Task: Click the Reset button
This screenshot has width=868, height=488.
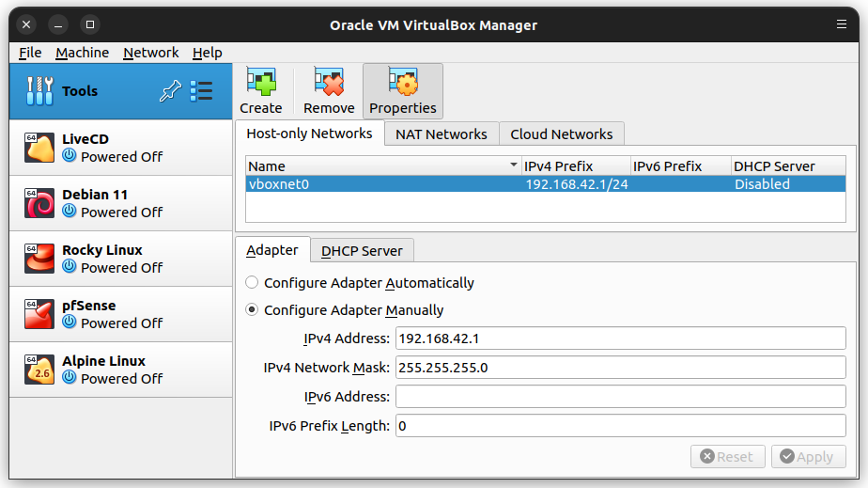Action: click(727, 456)
